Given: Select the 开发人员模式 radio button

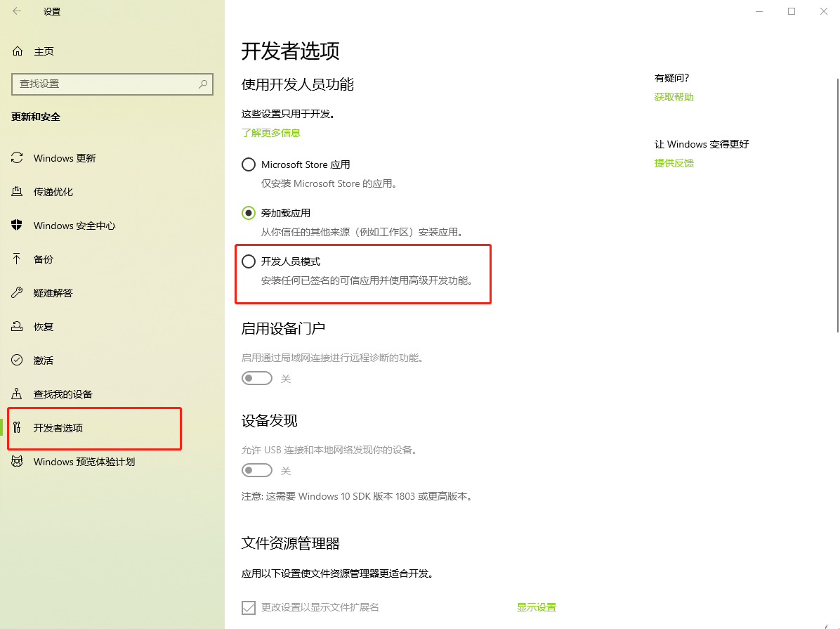Looking at the screenshot, I should click(x=248, y=261).
